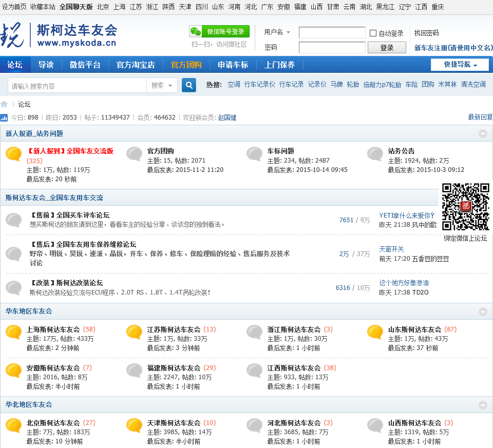The height and width of the screenshot is (448, 493).
Task: Click the 安徽斯柯达车友会 bubble icon
Action: [14, 371]
